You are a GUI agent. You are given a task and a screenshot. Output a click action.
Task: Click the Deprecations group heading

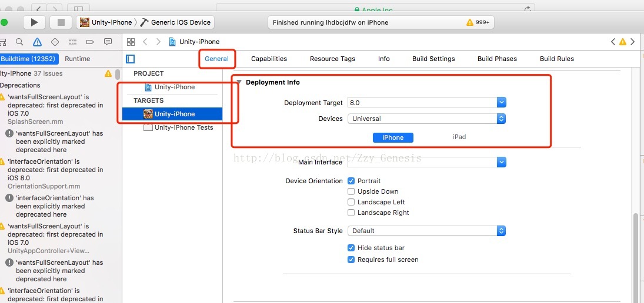tap(20, 85)
